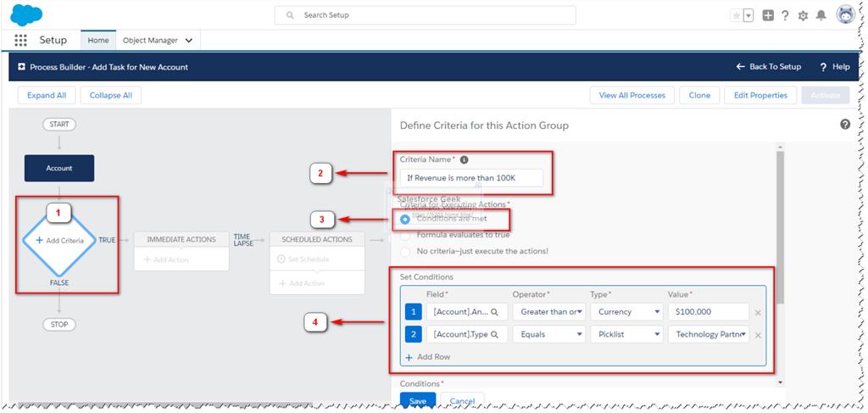Viewport: 868px width, 413px height.
Task: Remove condition row 1 with X
Action: (x=758, y=313)
